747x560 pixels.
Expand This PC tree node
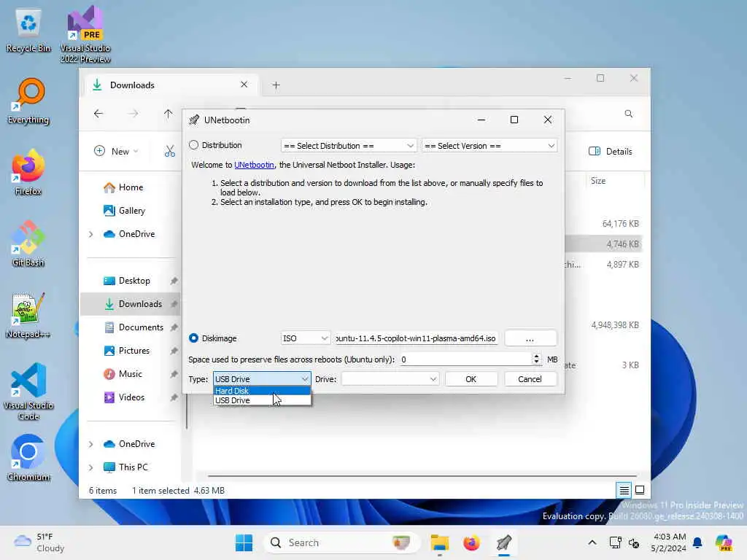(x=90, y=467)
